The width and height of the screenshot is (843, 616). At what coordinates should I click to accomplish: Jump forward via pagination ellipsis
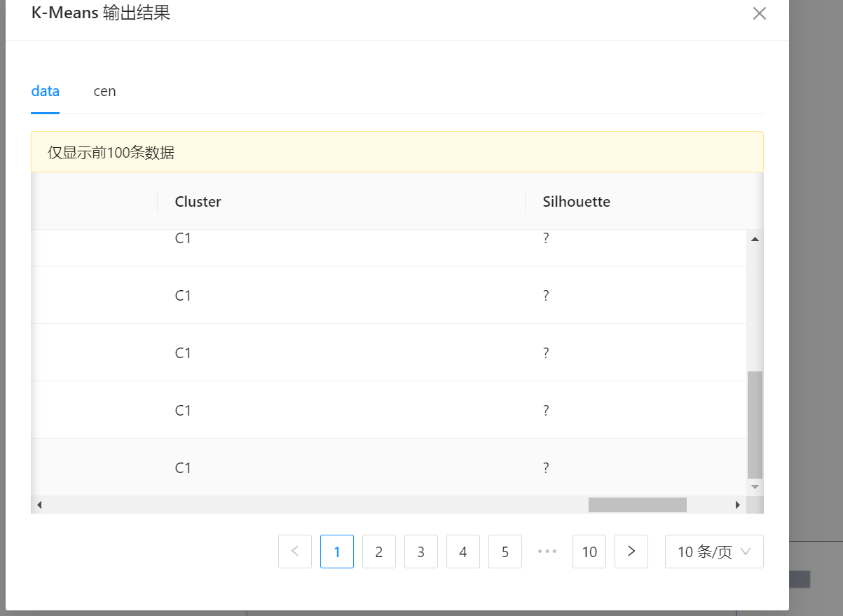point(547,552)
